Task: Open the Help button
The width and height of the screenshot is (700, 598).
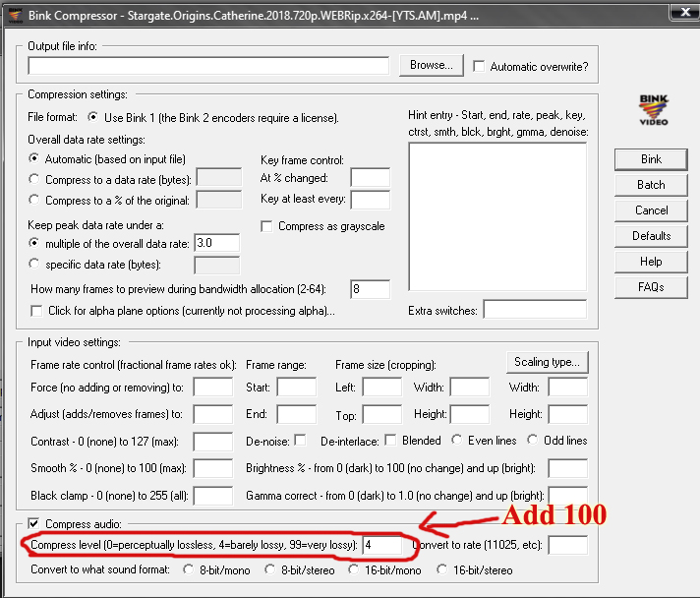Action: click(x=651, y=262)
